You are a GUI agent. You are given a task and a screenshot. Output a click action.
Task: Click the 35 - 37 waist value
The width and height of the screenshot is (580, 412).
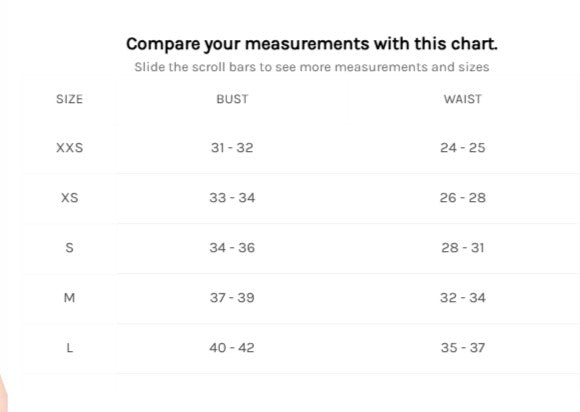463,348
